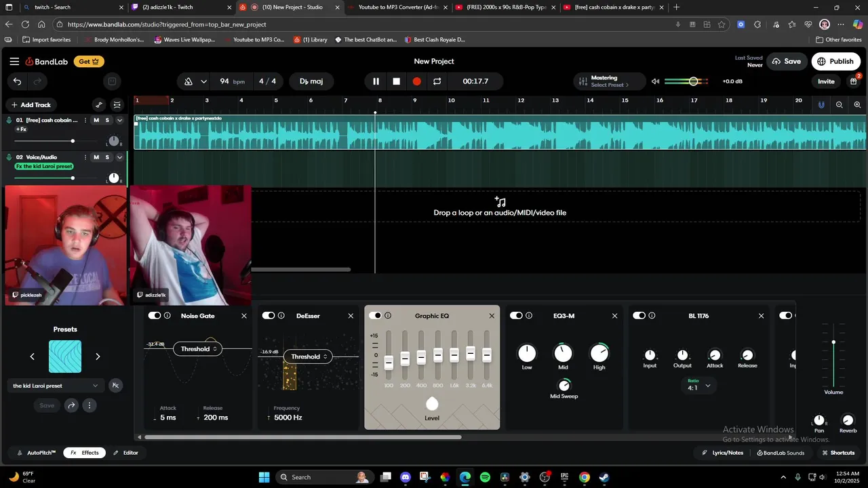Open the automation tool icon

pyautogui.click(x=99, y=105)
